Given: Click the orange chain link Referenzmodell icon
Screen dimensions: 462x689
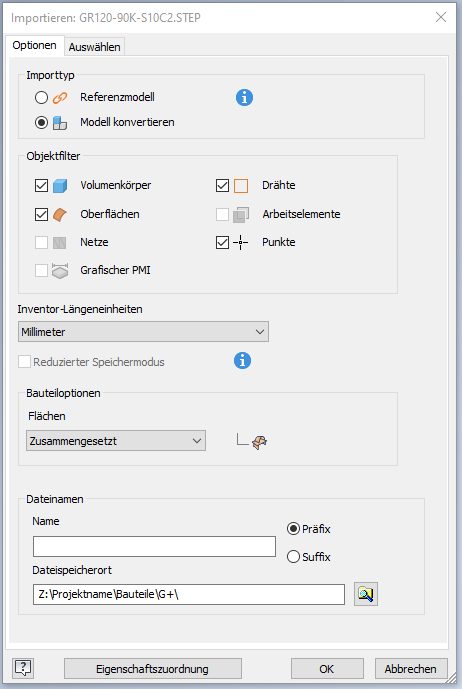Looking at the screenshot, I should pos(60,98).
